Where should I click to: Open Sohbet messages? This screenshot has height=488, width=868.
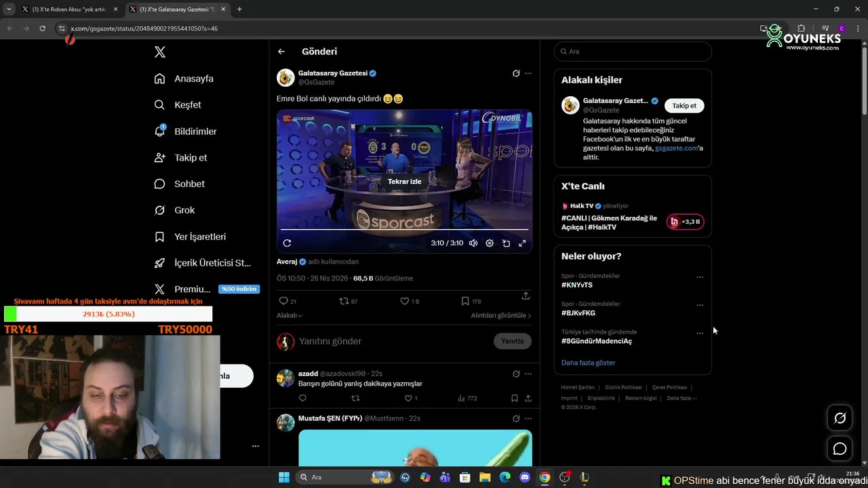[x=179, y=184]
